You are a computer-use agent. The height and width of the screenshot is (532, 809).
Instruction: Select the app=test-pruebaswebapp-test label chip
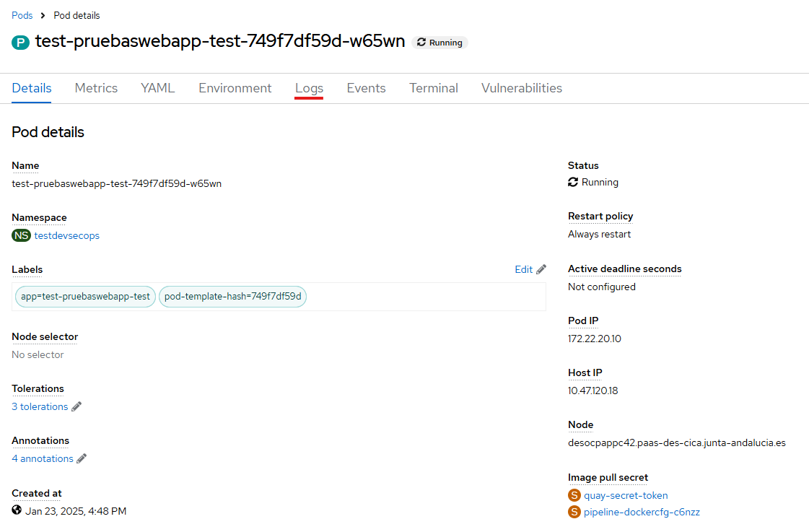coord(85,296)
